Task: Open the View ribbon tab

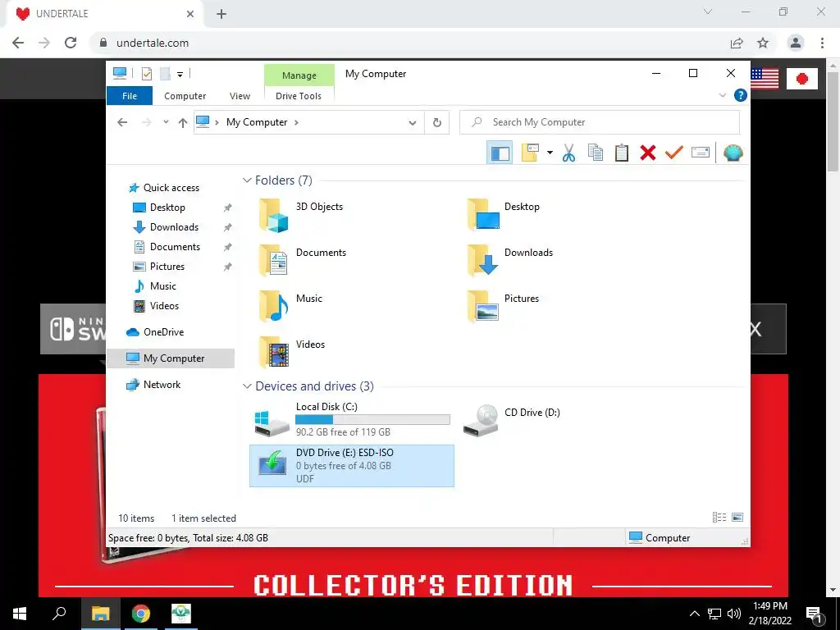Action: [x=240, y=96]
